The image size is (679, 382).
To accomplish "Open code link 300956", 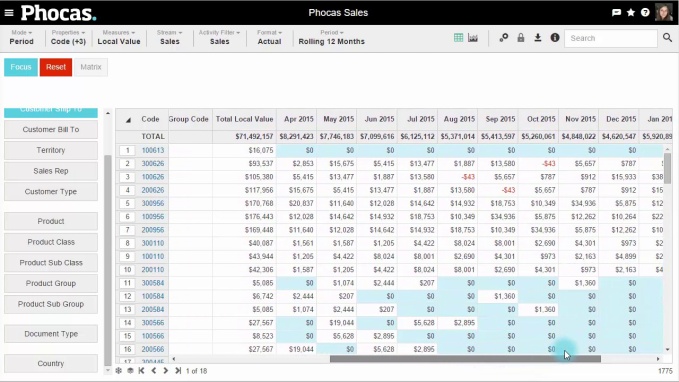I will [x=153, y=204].
